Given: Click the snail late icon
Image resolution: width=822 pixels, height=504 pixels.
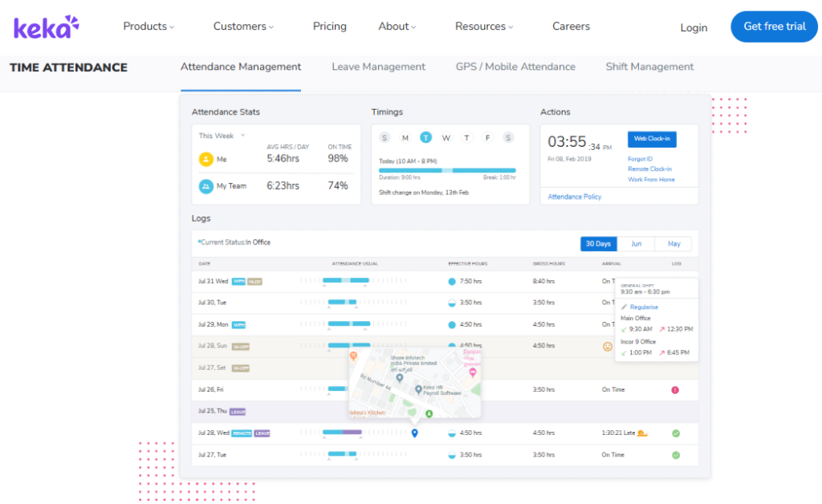Looking at the screenshot, I should (642, 433).
